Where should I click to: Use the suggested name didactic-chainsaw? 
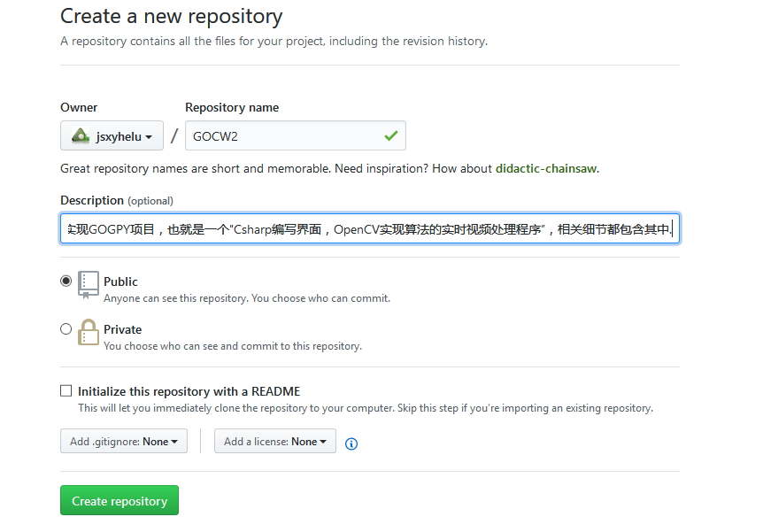[546, 168]
